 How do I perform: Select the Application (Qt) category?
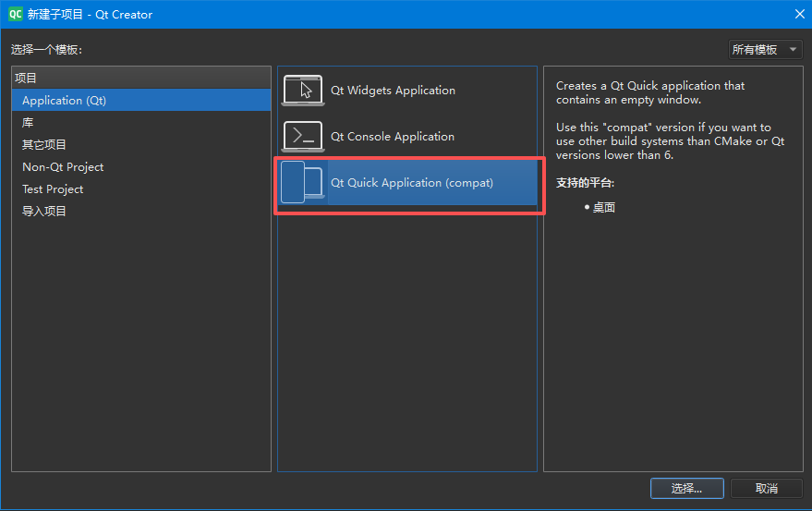click(x=141, y=100)
